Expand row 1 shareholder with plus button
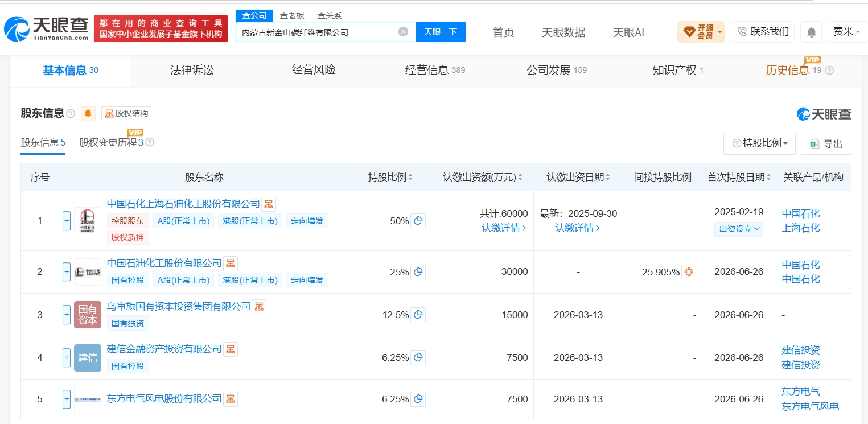Image resolution: width=868 pixels, height=424 pixels. point(67,221)
